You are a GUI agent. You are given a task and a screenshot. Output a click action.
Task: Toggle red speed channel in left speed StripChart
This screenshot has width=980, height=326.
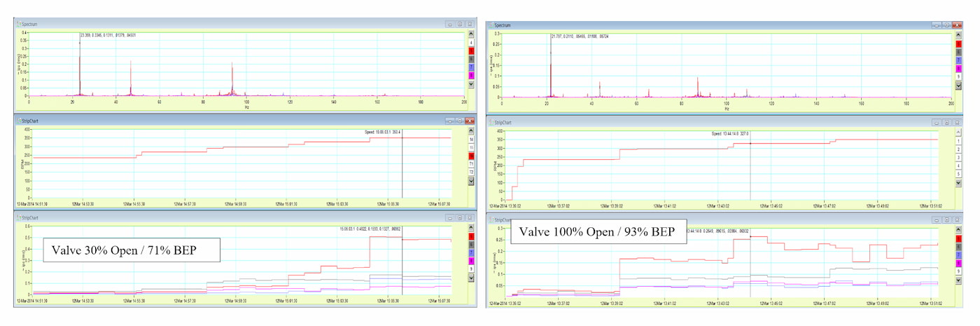[471, 156]
